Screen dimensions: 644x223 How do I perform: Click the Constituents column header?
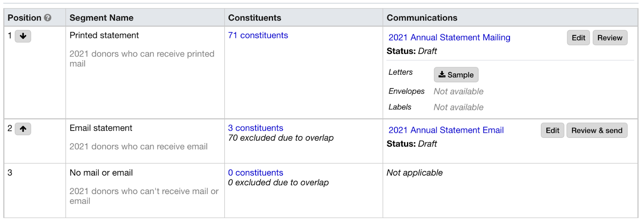[x=255, y=18]
